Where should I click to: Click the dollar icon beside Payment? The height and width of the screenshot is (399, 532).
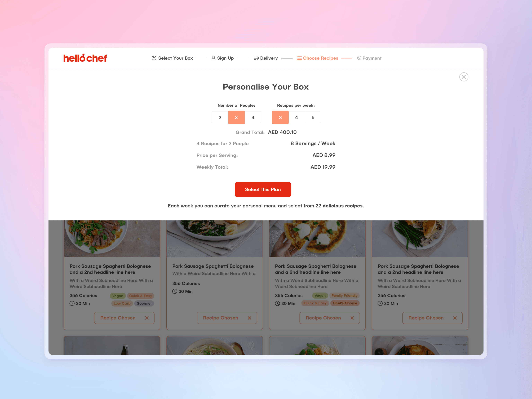tap(359, 58)
